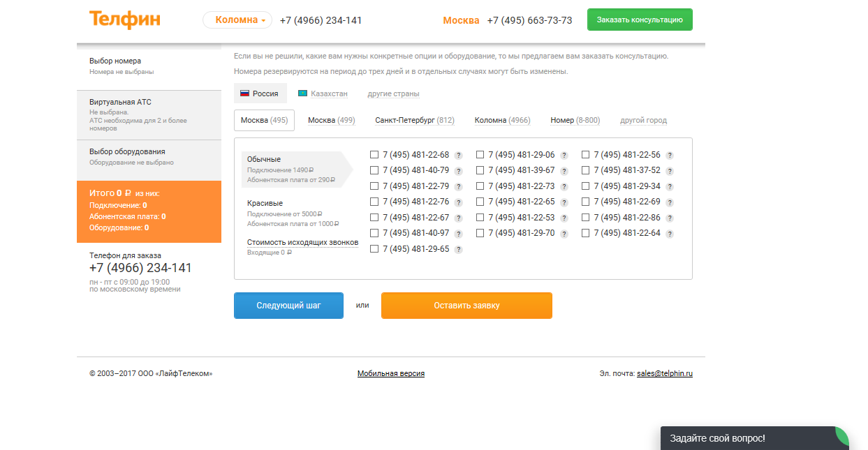This screenshot has width=868, height=450.
Task: Tick checkbox for 7 (495) 481-39-67
Action: 480,170
